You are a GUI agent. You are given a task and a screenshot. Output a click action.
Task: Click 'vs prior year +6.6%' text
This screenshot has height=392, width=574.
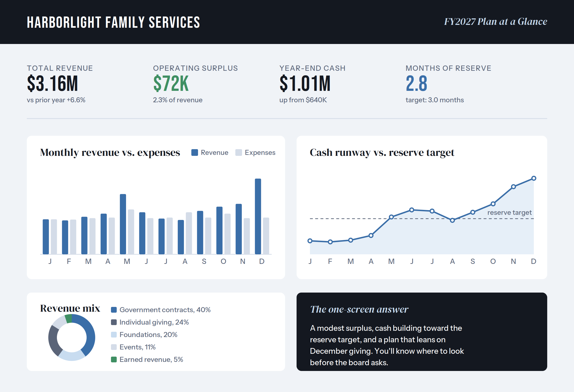[x=56, y=100]
